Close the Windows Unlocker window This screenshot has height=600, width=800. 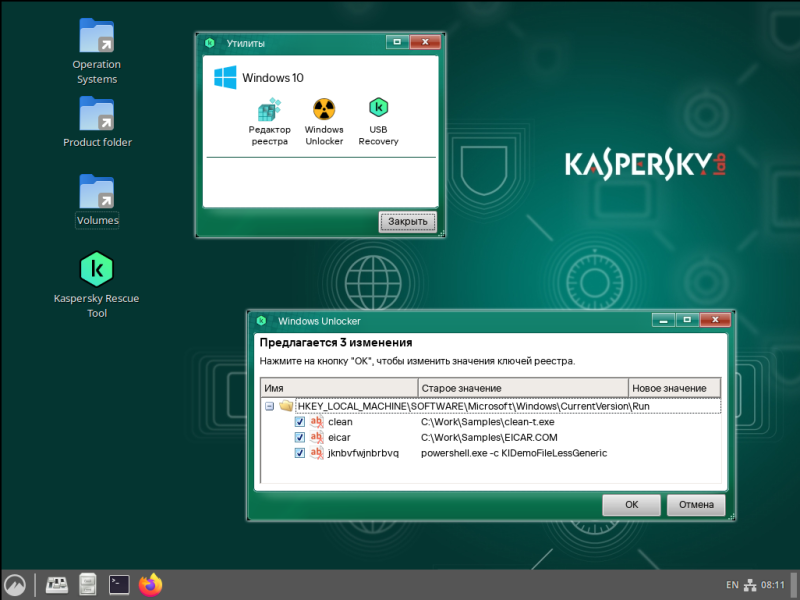pos(715,320)
